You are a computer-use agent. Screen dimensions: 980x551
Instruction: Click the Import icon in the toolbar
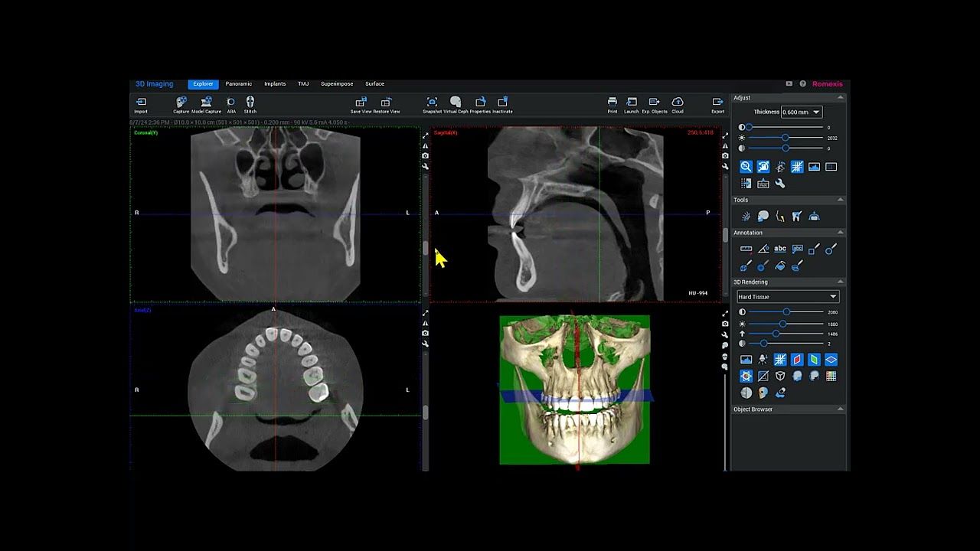[x=141, y=103]
